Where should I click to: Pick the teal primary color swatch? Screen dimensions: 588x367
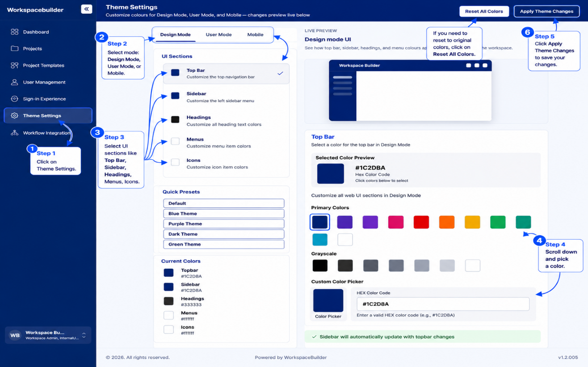[523, 222]
